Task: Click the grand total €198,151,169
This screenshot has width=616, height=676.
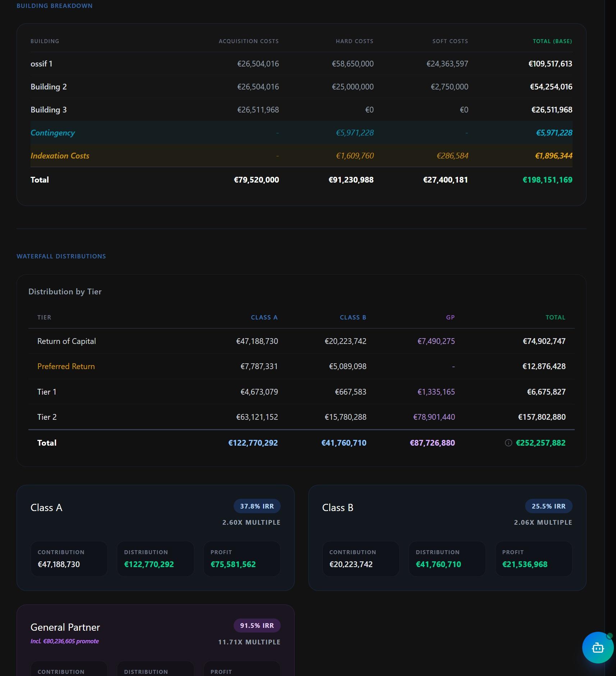Action: tap(547, 180)
